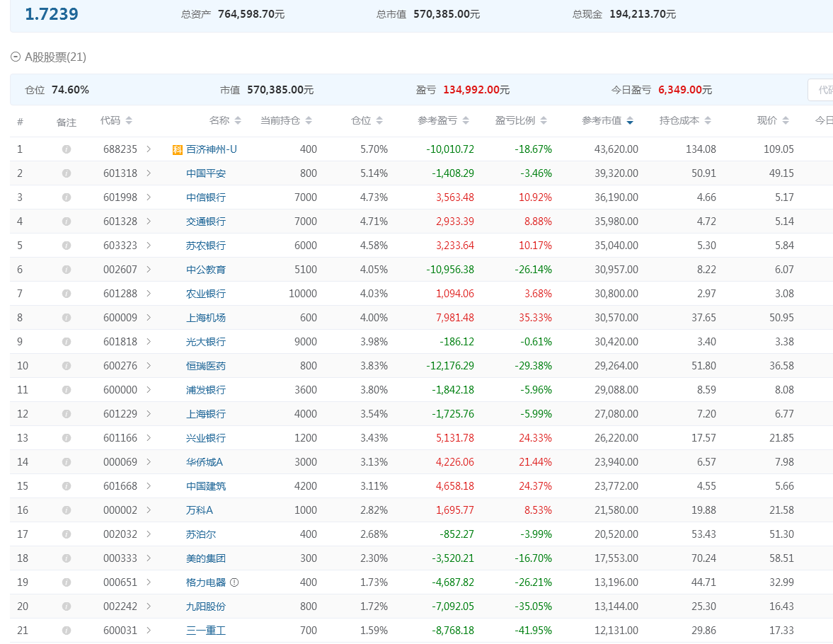Click the 代码 search input field

(821, 90)
